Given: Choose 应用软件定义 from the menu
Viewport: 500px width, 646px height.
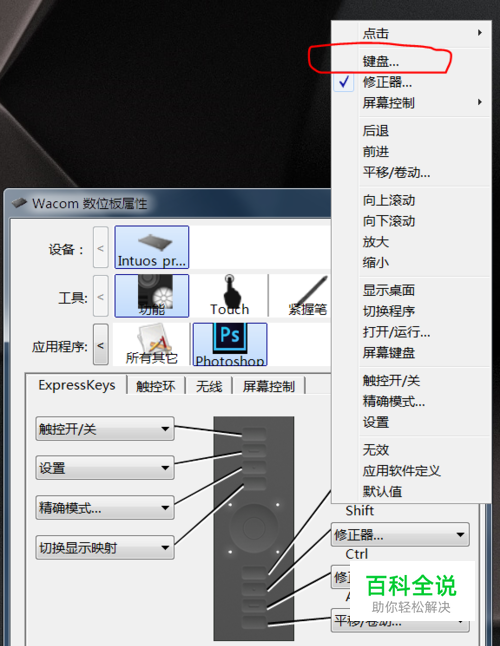Looking at the screenshot, I should (411, 470).
